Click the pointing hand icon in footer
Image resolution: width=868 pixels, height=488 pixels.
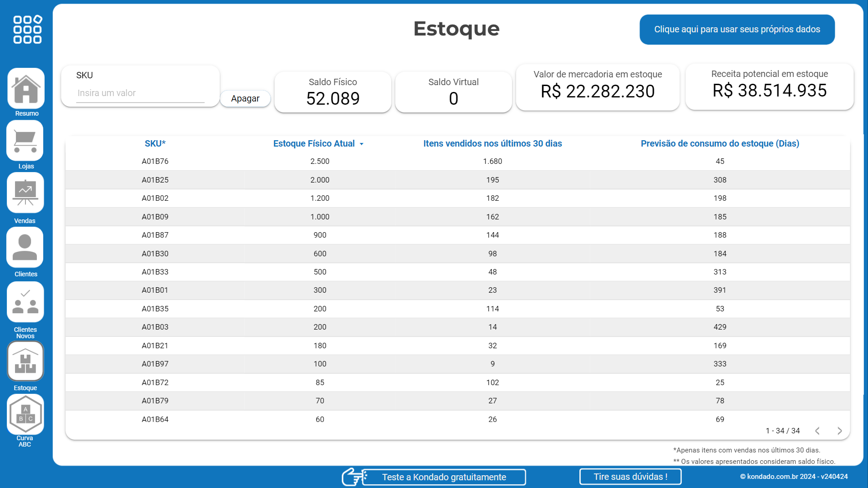352,477
